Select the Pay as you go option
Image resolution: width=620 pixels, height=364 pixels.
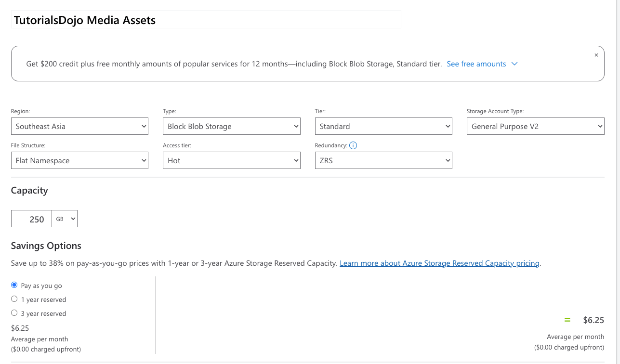pos(14,285)
